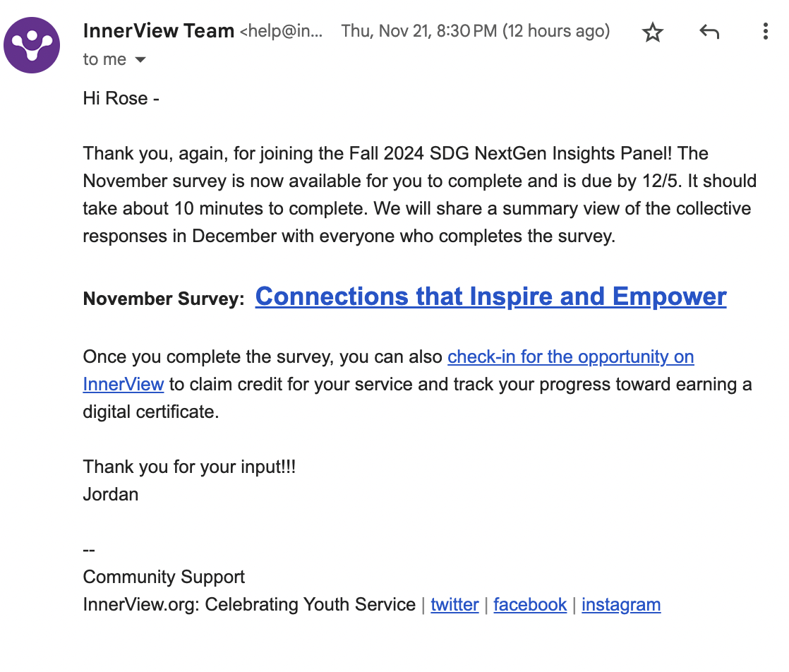Open the instagram link in signature
The width and height of the screenshot is (789, 672).
[621, 605]
